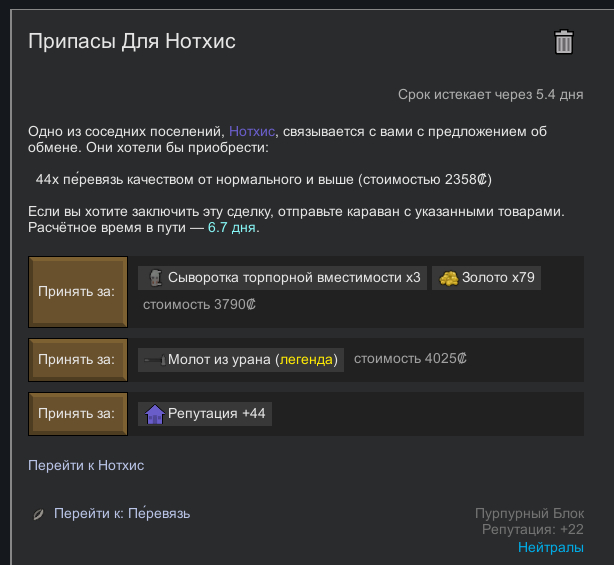This screenshot has width=614, height=565.
Task: Click the Пурпурный Блок faction name
Action: pos(529,513)
